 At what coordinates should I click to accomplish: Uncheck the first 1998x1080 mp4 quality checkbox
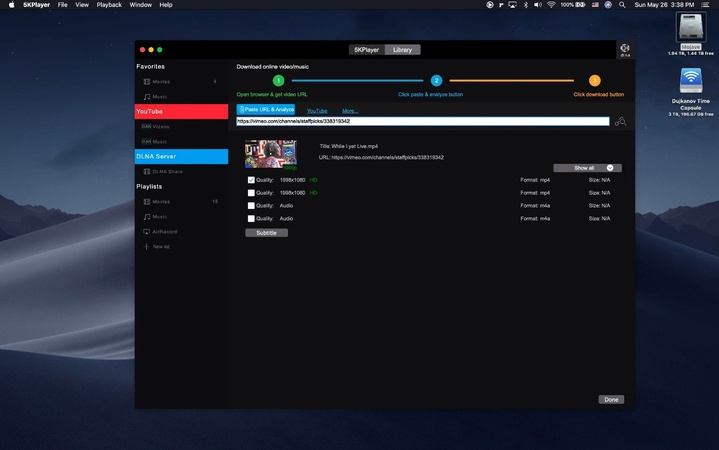pyautogui.click(x=251, y=180)
